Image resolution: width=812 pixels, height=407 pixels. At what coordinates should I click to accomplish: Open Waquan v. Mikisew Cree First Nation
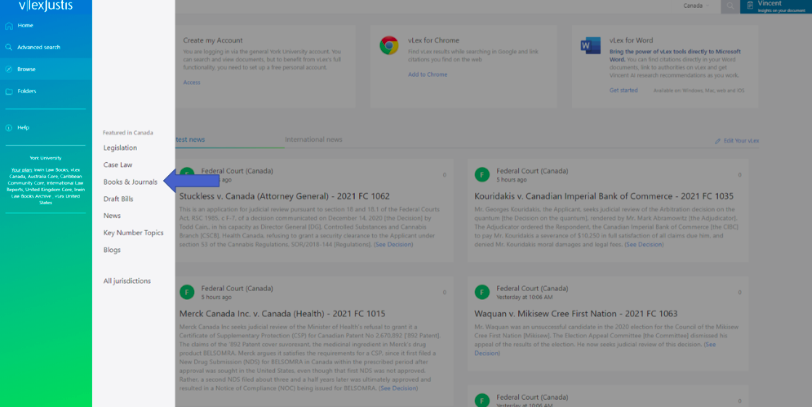click(x=576, y=314)
